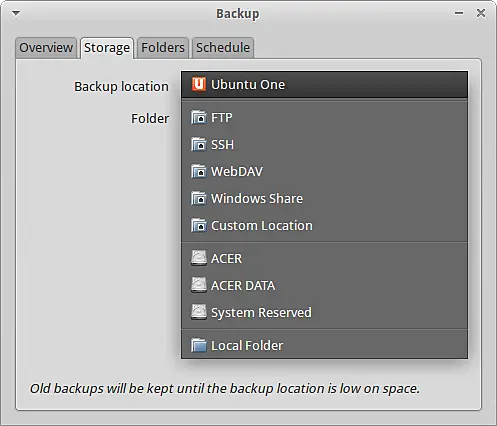Select Ubuntu One as backup location
This screenshot has height=426, width=497.
[x=324, y=85]
